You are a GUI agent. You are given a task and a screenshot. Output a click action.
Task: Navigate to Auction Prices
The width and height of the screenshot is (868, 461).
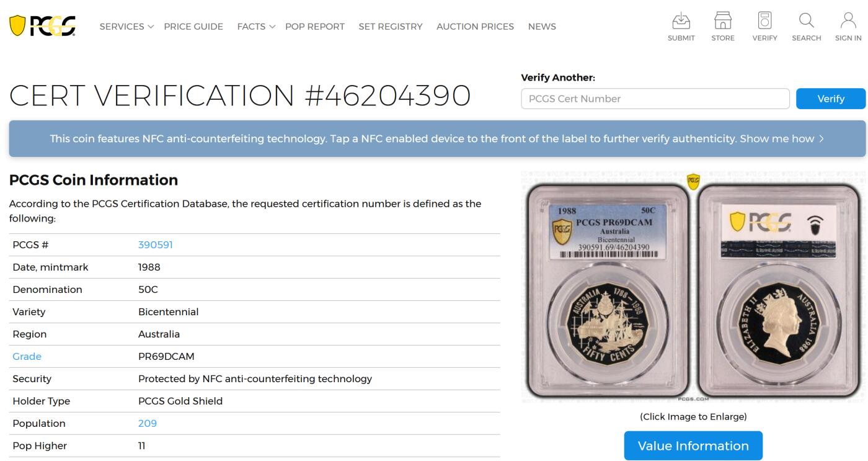pyautogui.click(x=475, y=27)
